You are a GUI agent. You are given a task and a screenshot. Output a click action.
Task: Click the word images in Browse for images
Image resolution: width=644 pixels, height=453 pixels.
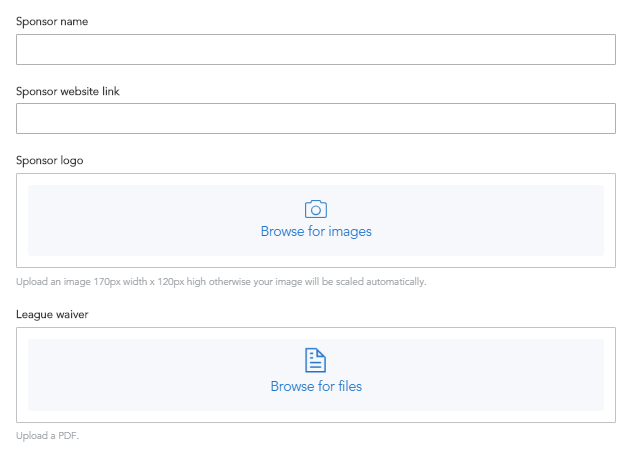point(350,232)
